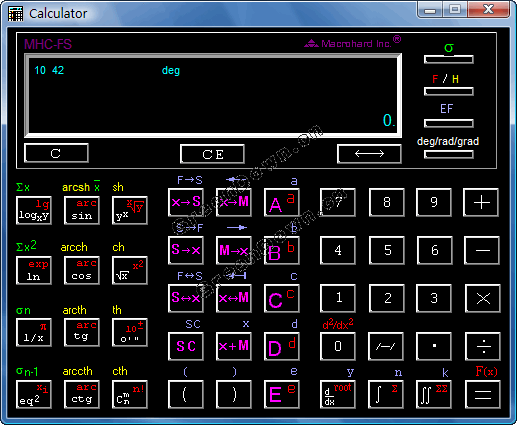Click the single integral key

[x=386, y=394]
